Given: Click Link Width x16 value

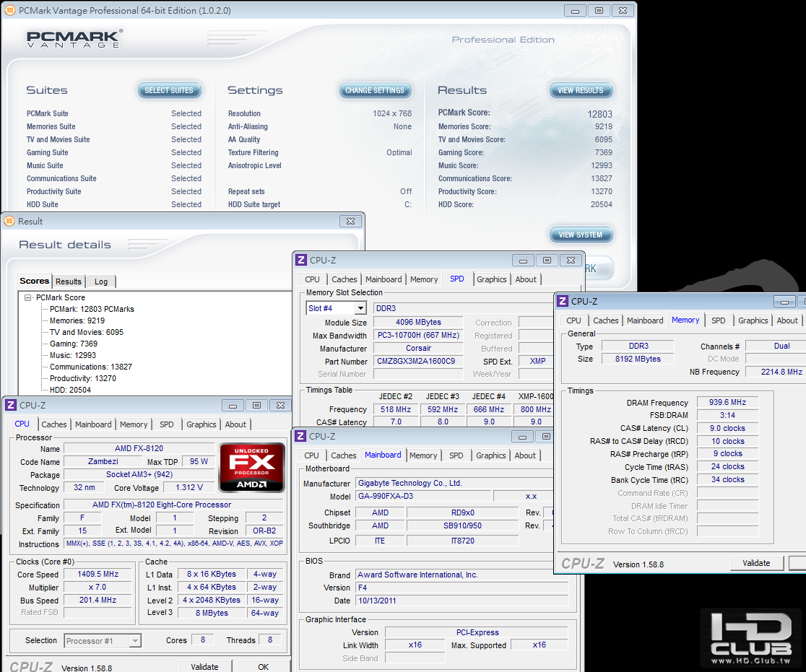Looking at the screenshot, I should [x=415, y=645].
